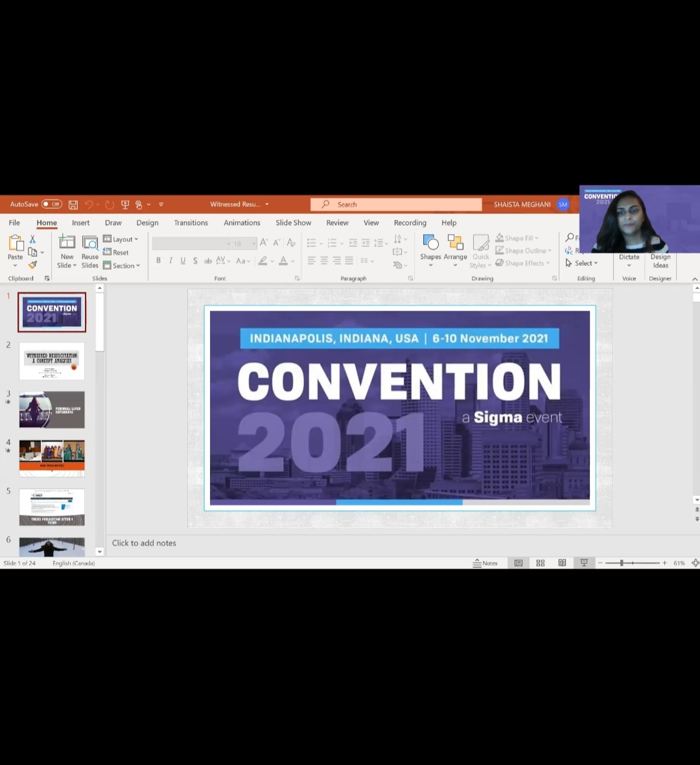Viewport: 700px width, 765px height.
Task: Click text highlight color swatch
Action: (262, 261)
